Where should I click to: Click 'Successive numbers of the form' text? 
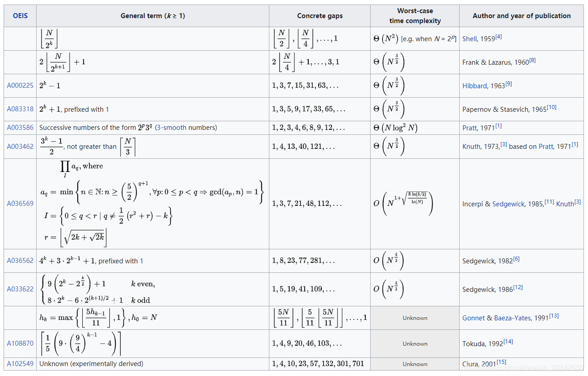click(x=88, y=128)
